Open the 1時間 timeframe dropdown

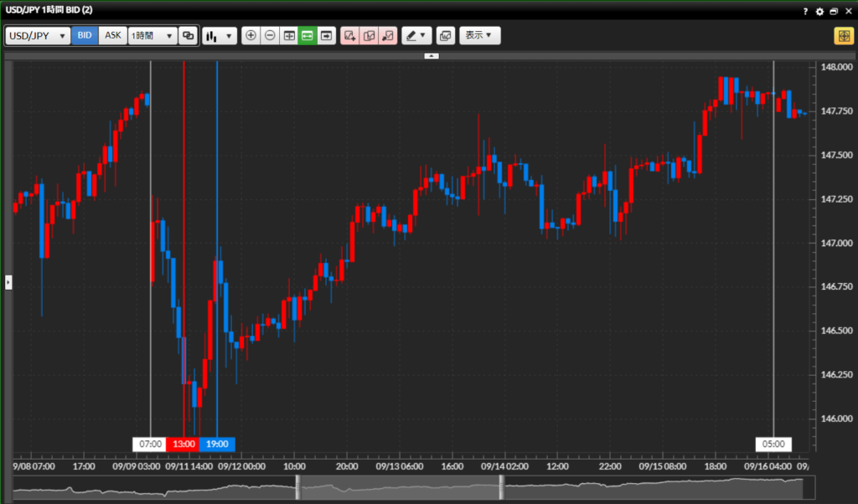pyautogui.click(x=152, y=36)
